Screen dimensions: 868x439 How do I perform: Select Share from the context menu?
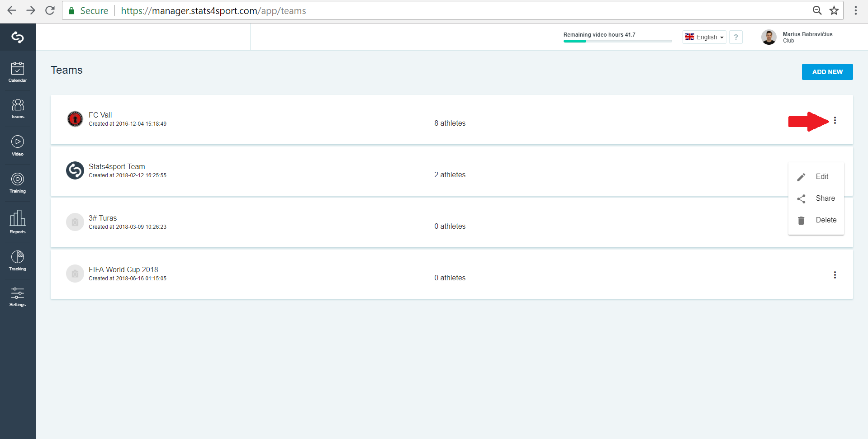pos(816,198)
